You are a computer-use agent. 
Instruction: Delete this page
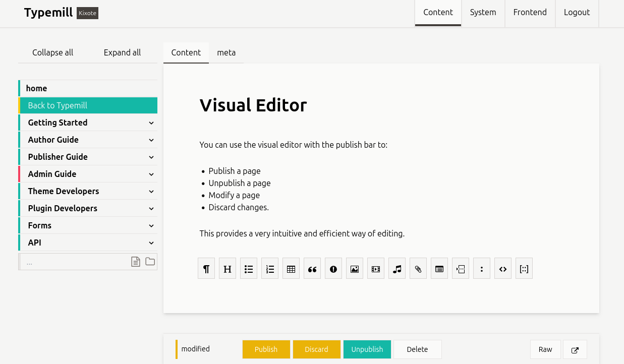(417, 349)
